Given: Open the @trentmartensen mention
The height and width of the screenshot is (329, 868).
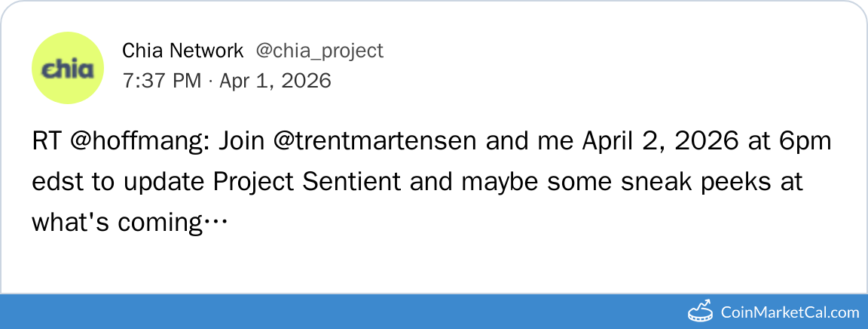Looking at the screenshot, I should 374,142.
